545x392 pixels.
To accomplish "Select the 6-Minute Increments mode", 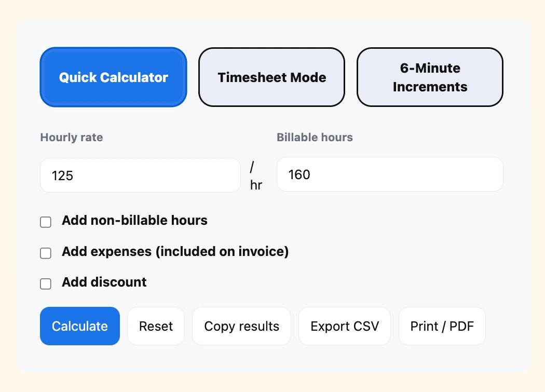I will pyautogui.click(x=430, y=77).
